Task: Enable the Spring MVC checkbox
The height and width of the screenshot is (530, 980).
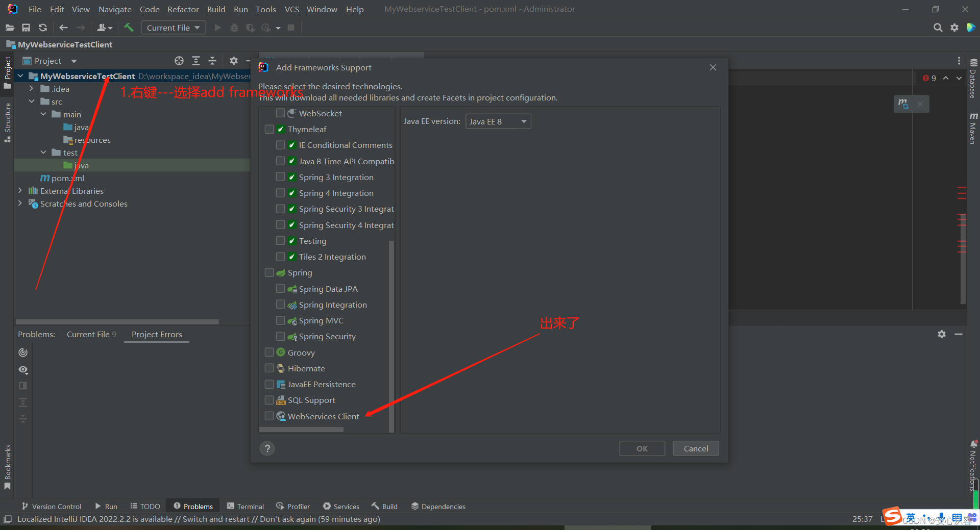Action: [280, 320]
